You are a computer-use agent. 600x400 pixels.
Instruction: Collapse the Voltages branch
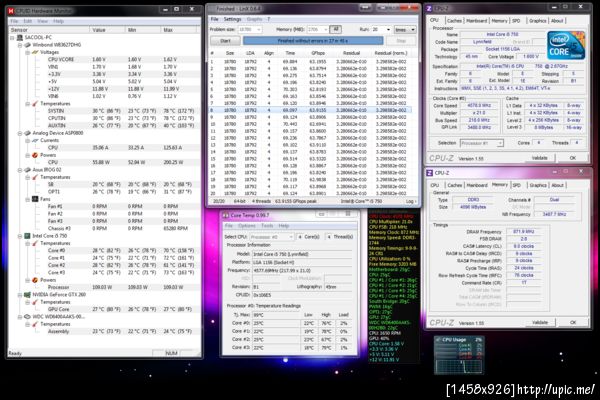coord(28,52)
